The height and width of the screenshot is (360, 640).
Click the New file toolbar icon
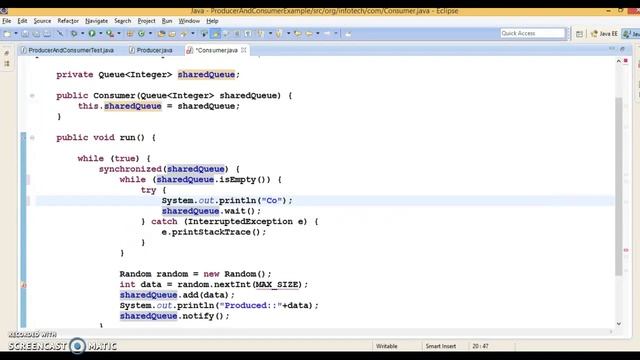click(7, 34)
